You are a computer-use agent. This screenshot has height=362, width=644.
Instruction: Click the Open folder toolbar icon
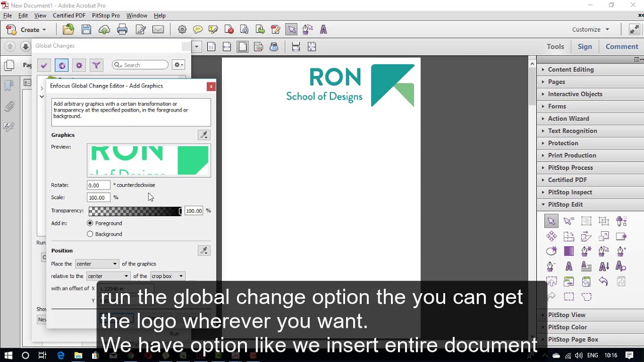(x=68, y=30)
